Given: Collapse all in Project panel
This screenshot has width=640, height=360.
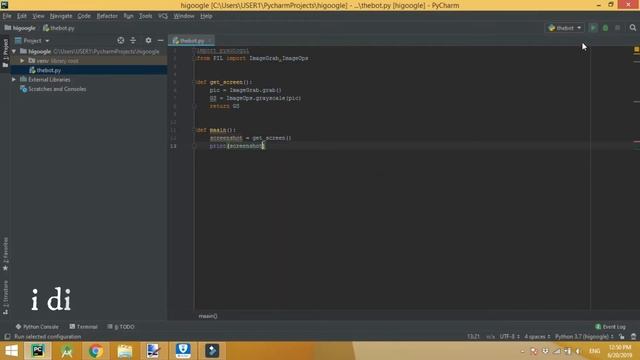Looking at the screenshot, I should pyautogui.click(x=133, y=40).
